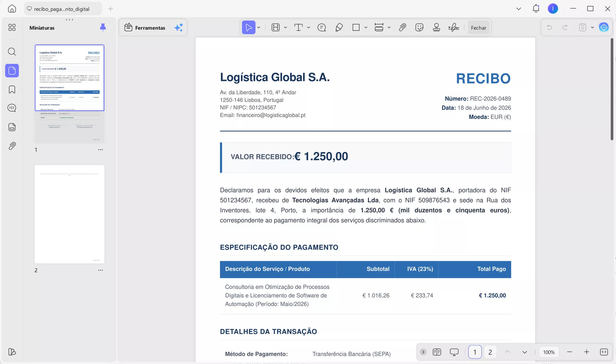This screenshot has height=364, width=616.
Task: Expand the measurement tool options arrow
Action: [x=389, y=27]
